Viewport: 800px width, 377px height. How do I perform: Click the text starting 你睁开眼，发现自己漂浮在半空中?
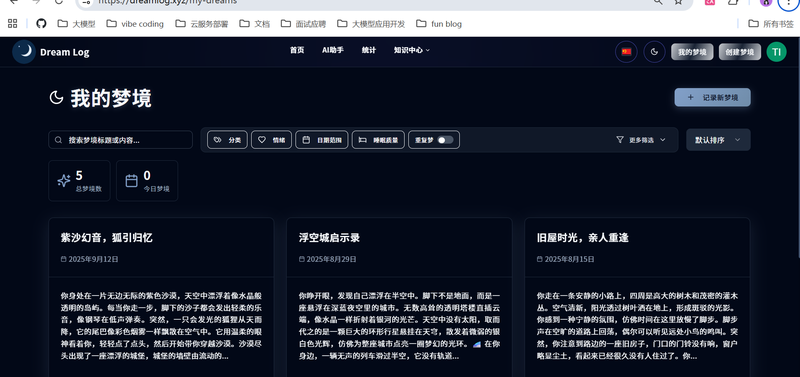(x=399, y=325)
